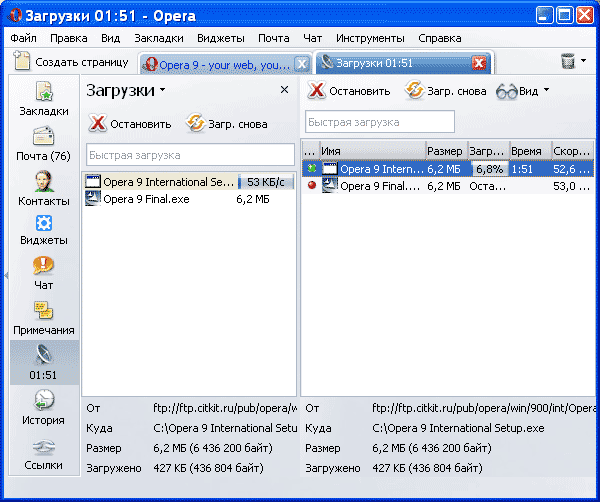Click file icon of Opera 9 Final.exe in panel
600x502 pixels.
(x=93, y=199)
